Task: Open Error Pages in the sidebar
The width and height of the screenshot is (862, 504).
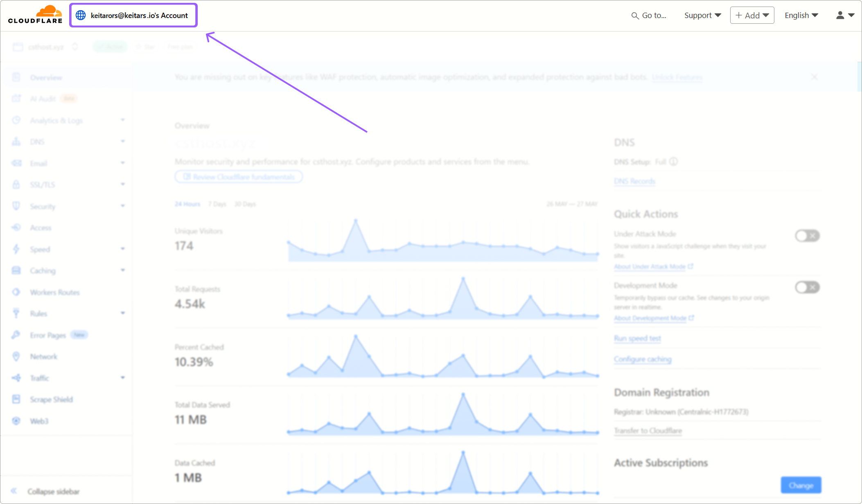Action: pos(48,335)
